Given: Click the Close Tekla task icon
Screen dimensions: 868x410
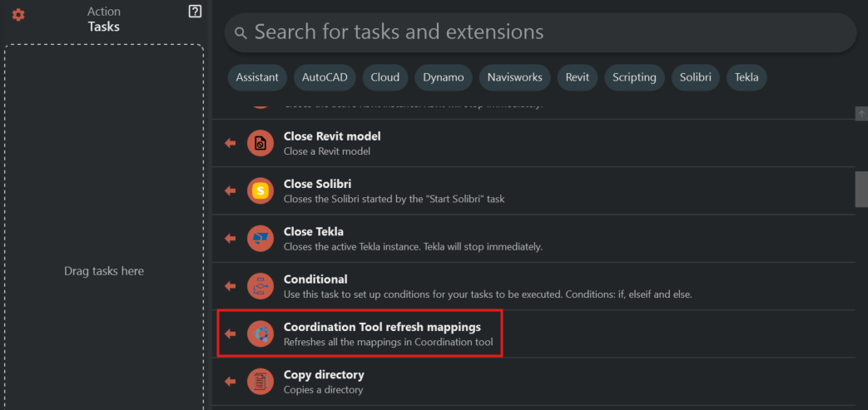Looking at the screenshot, I should (260, 239).
